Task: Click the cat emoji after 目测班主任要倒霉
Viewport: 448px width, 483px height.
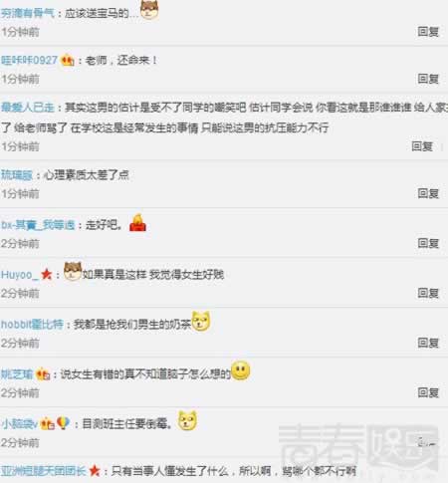Action: tap(187, 420)
